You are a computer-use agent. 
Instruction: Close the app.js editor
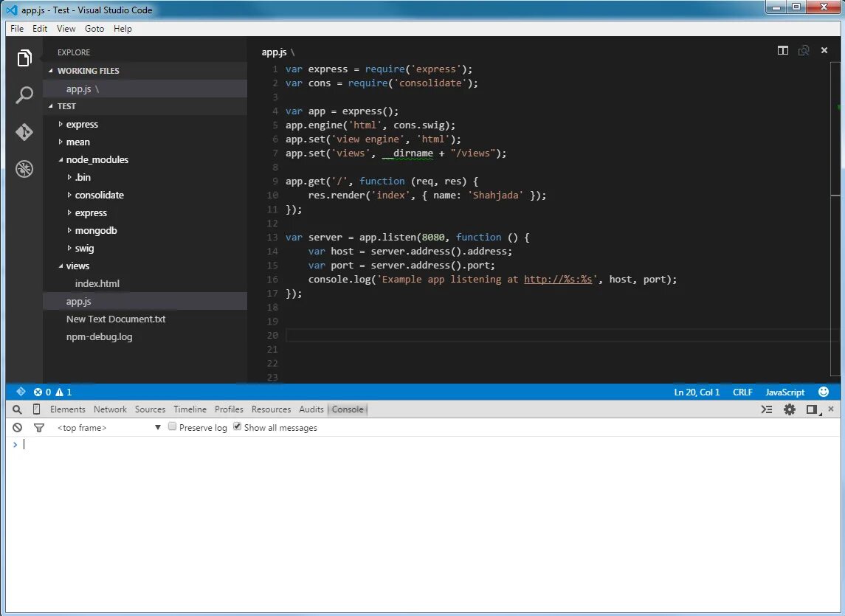(x=824, y=50)
